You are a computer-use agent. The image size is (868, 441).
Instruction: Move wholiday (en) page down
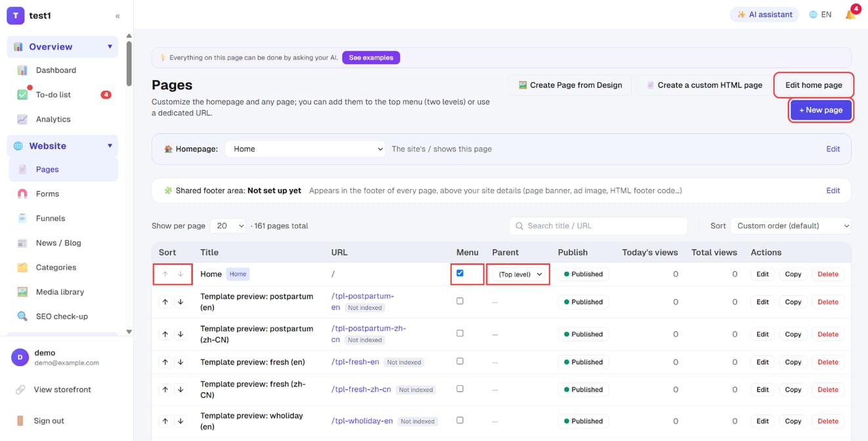pyautogui.click(x=181, y=421)
